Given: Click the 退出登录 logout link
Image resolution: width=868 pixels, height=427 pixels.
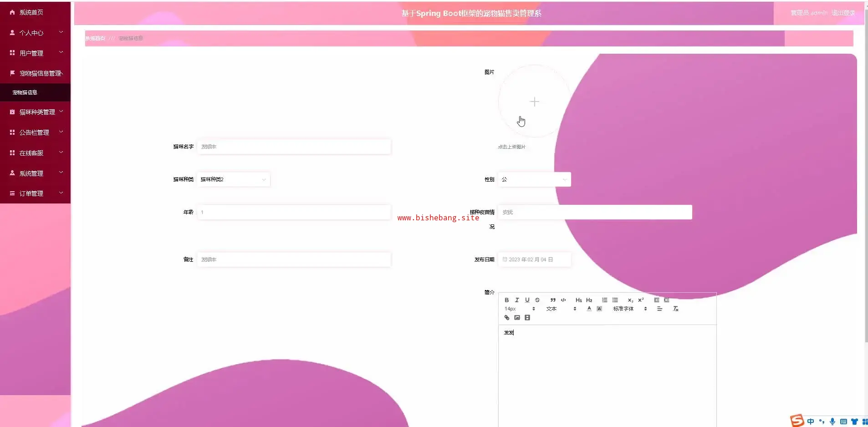Looking at the screenshot, I should pyautogui.click(x=843, y=13).
